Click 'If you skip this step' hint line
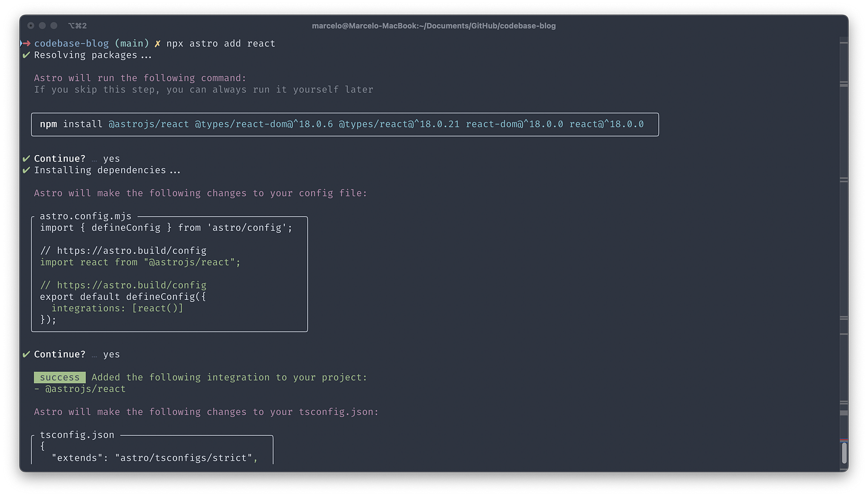 [203, 89]
